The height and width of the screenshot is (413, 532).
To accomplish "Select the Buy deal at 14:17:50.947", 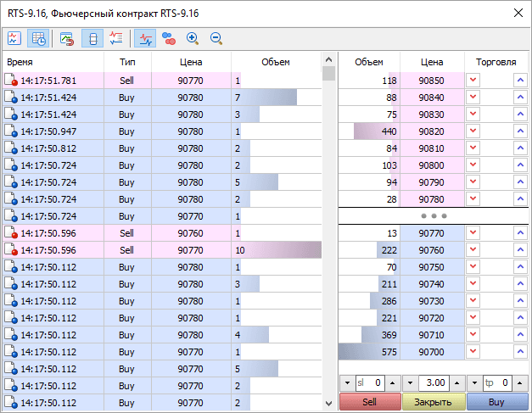I will point(162,131).
